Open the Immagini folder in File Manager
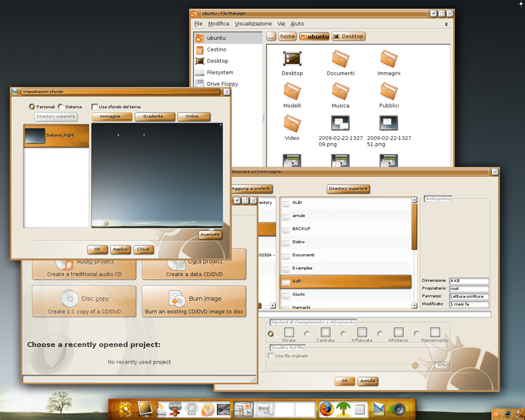 (x=389, y=63)
